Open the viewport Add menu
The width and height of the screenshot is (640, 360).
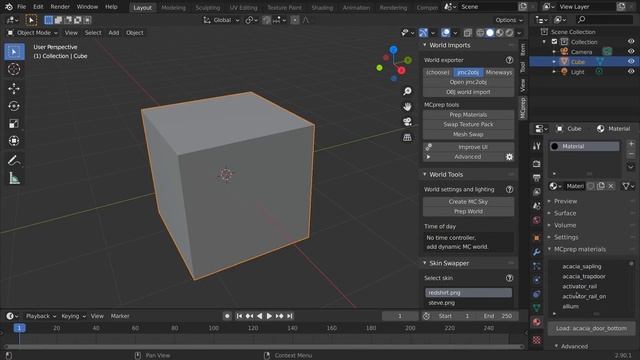click(x=114, y=33)
